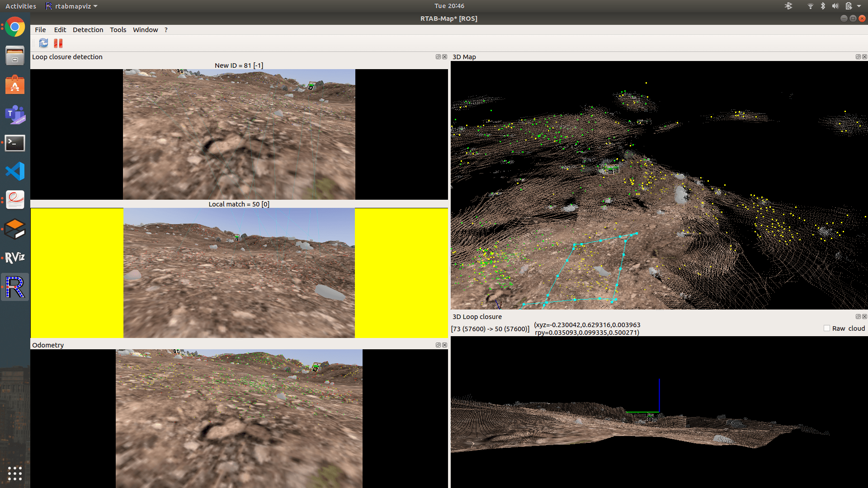The height and width of the screenshot is (488, 868).
Task: Enable the Raw cloud checkbox
Action: point(827,328)
